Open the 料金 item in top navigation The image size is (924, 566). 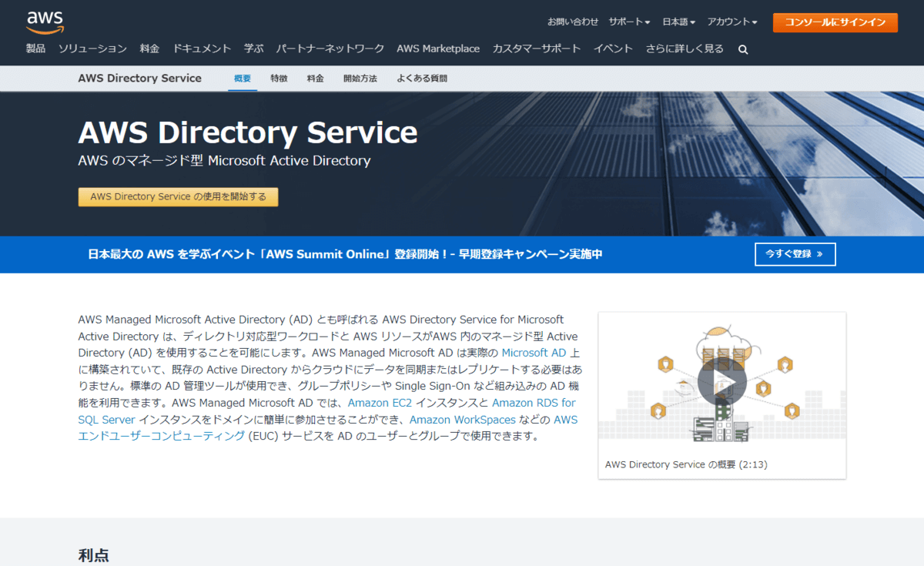(x=149, y=49)
